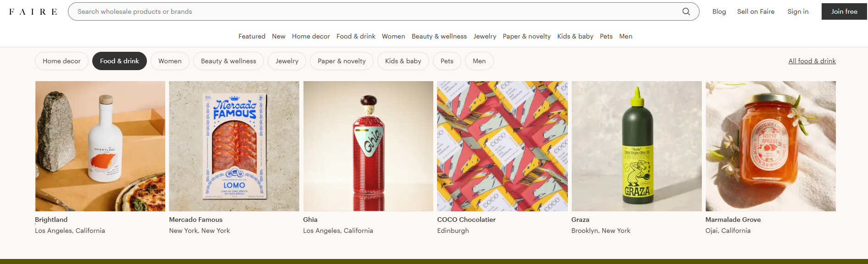View the Ghia bottle thumbnail
The image size is (868, 264).
click(368, 146)
